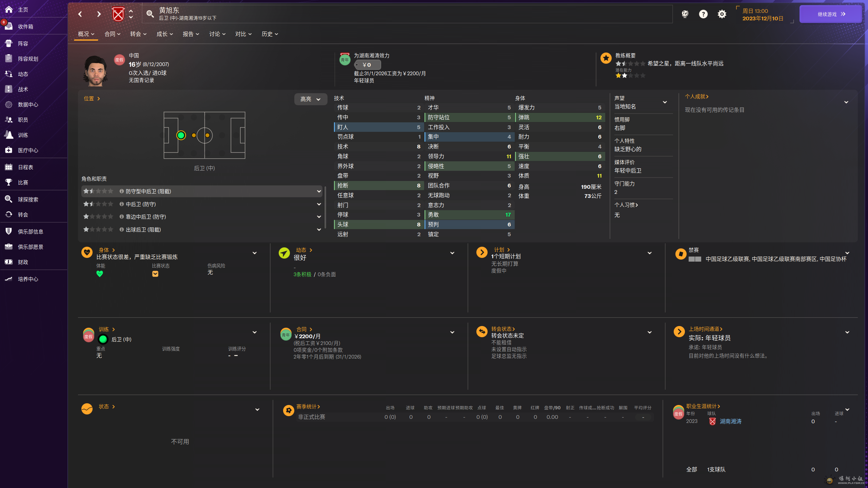Click the 教练概要 star badge icon

(606, 58)
